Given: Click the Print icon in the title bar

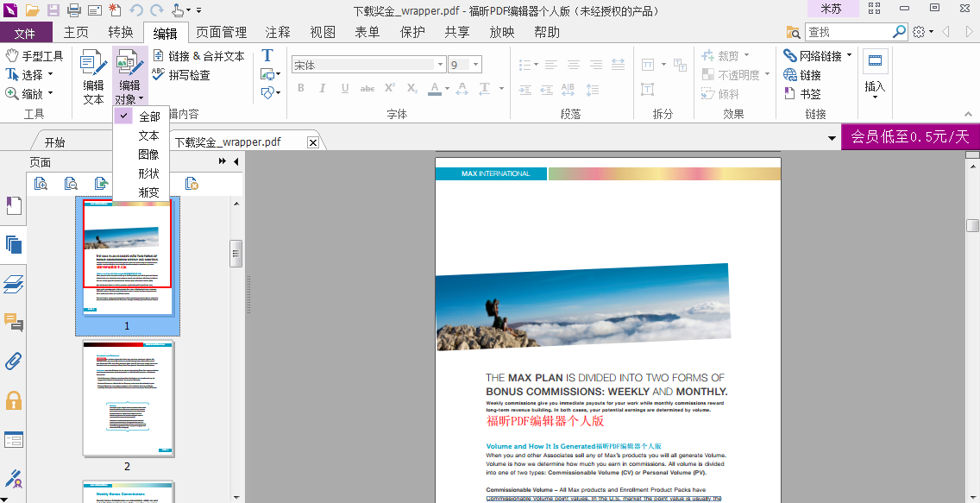Looking at the screenshot, I should [x=73, y=10].
